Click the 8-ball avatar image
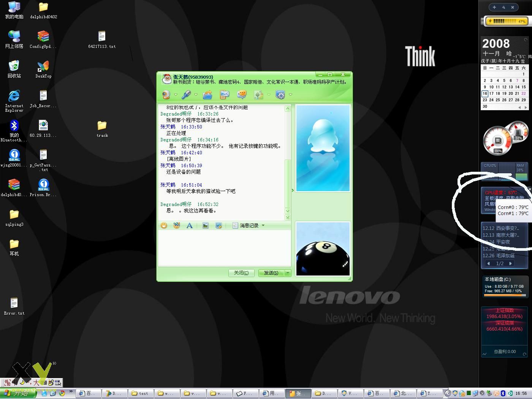 click(323, 249)
